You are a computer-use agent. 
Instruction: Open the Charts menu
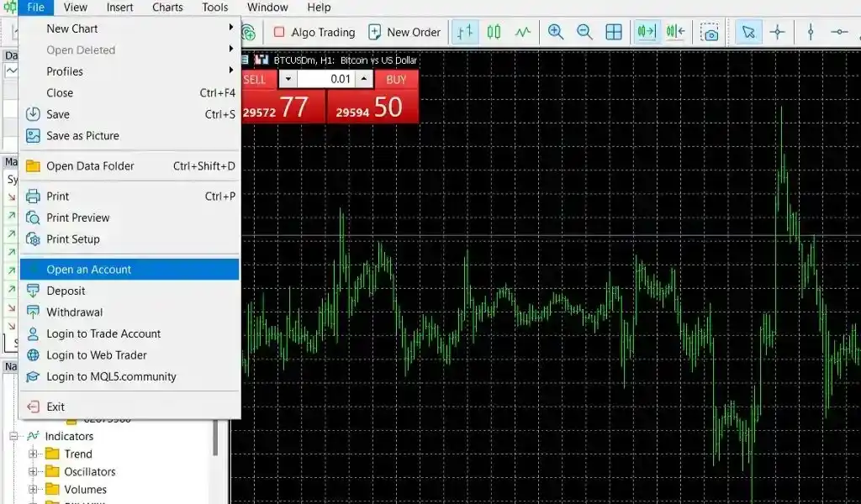click(166, 7)
